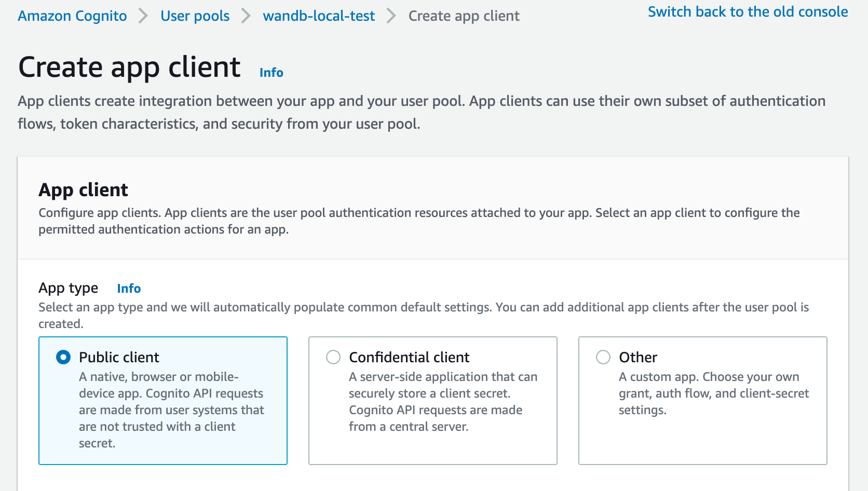
Task: Open Info beside the Create app client heading
Action: (x=271, y=72)
